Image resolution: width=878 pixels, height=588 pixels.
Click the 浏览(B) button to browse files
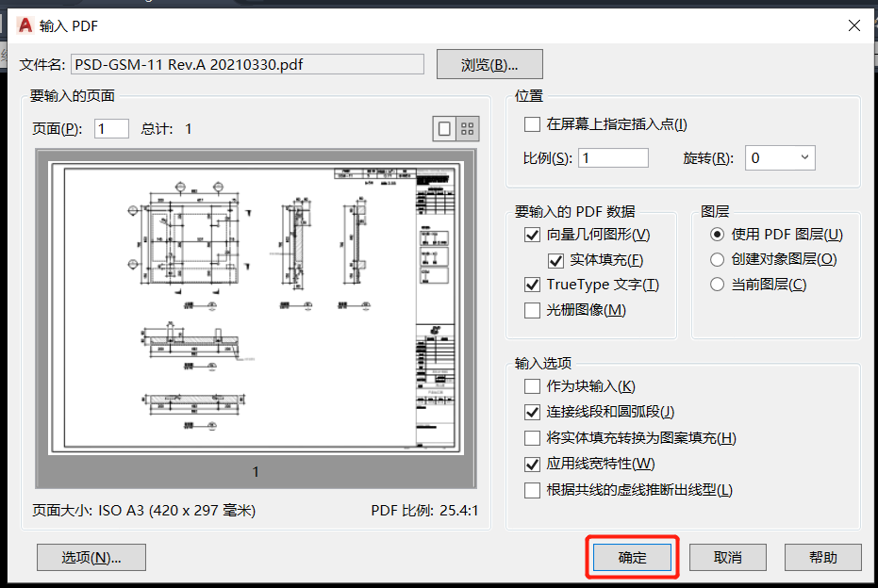click(489, 63)
